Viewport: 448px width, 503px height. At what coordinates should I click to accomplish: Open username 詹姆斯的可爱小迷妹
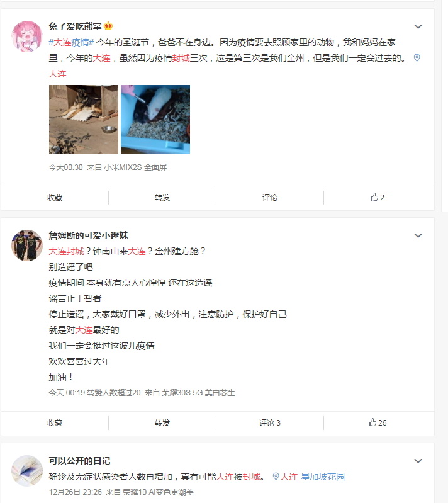88,235
